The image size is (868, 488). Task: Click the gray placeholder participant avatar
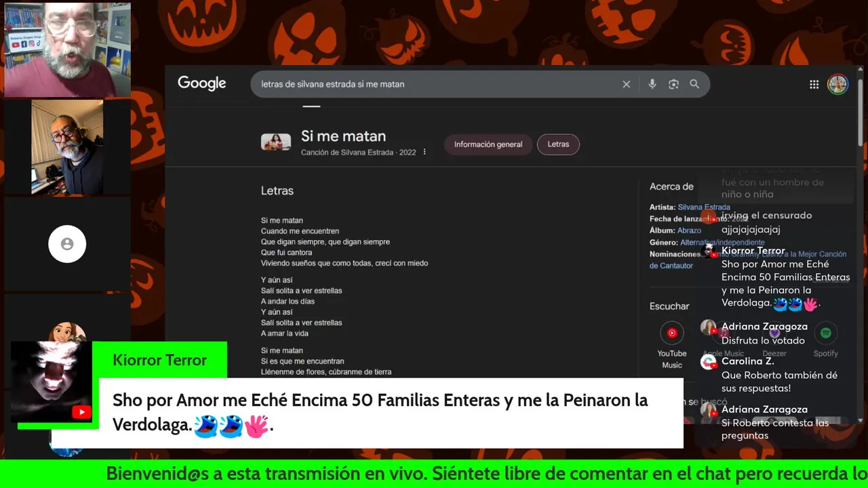(67, 244)
